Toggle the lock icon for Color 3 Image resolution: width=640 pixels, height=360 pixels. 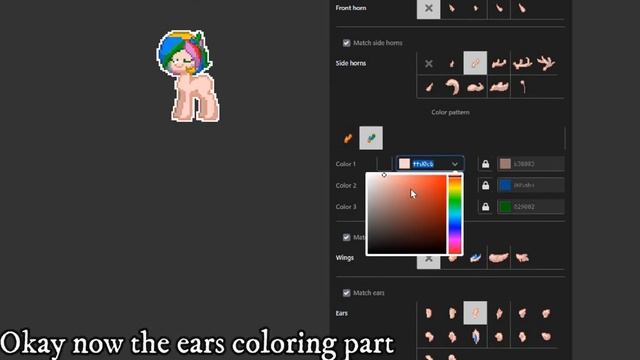point(485,207)
